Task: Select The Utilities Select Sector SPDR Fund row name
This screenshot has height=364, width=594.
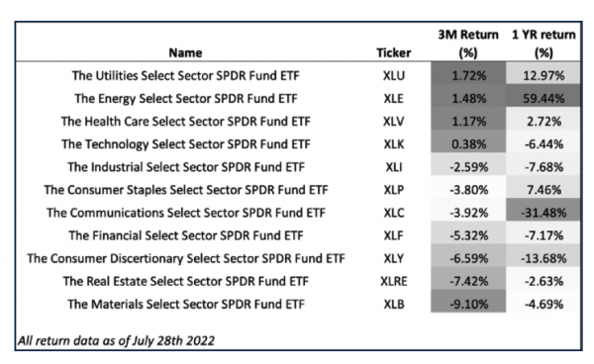Action: pos(186,76)
